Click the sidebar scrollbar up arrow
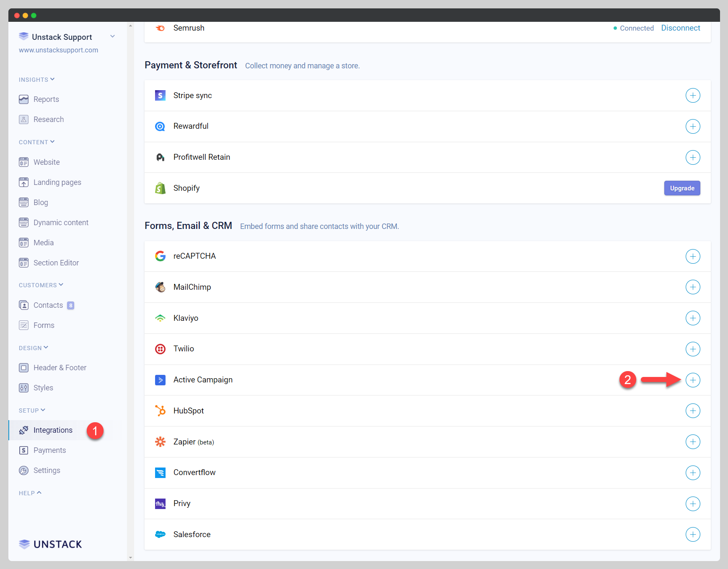 coord(130,26)
